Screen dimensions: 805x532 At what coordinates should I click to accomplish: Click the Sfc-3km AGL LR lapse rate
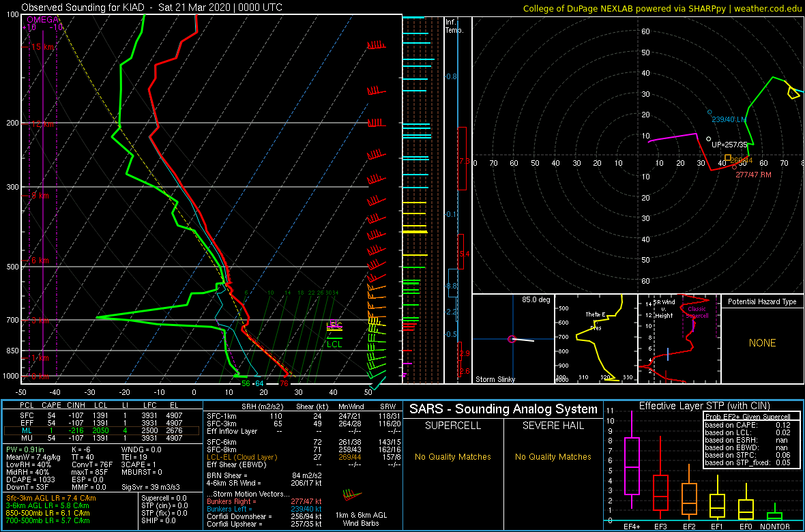tap(51, 498)
